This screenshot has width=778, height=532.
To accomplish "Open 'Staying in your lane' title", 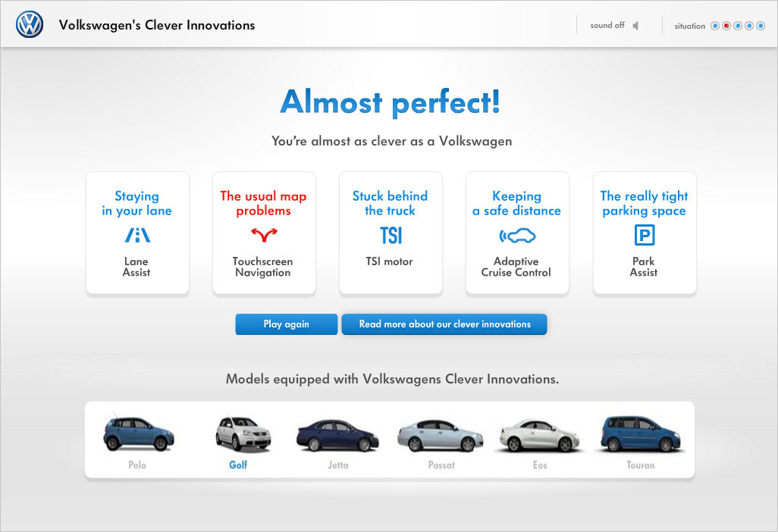I will click(137, 203).
